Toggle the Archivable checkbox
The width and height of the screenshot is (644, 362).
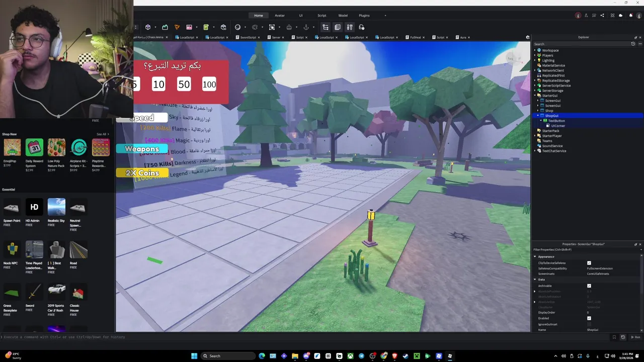pos(589,286)
